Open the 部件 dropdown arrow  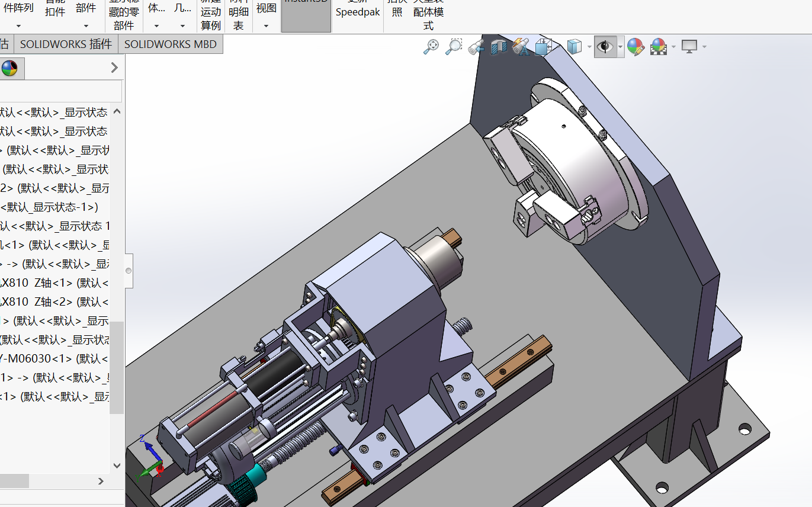86,26
